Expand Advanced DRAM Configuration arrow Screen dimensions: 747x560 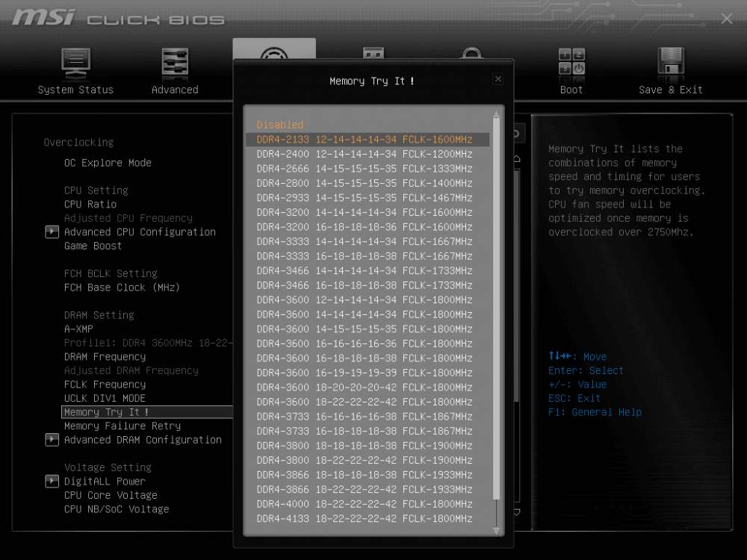tap(52, 440)
